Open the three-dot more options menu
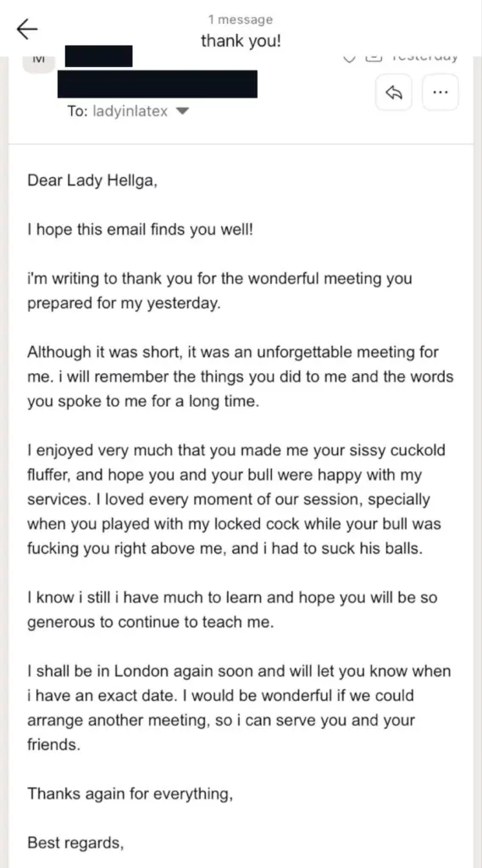 point(440,92)
